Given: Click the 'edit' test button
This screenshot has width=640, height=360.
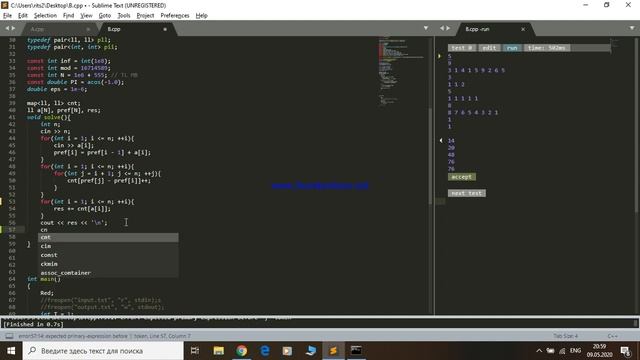Looking at the screenshot, I should [489, 48].
